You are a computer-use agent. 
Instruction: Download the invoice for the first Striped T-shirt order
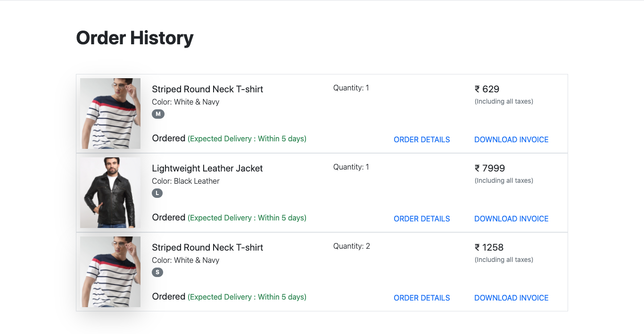(511, 139)
